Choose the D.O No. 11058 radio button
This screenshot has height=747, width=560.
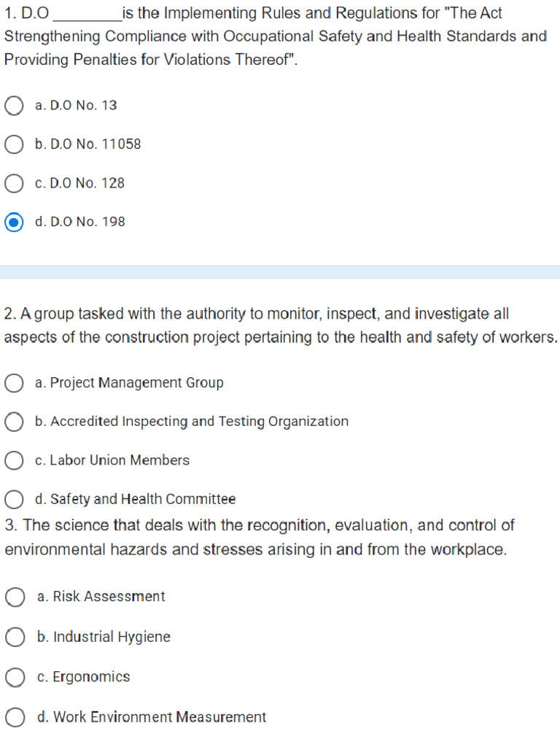[x=14, y=144]
